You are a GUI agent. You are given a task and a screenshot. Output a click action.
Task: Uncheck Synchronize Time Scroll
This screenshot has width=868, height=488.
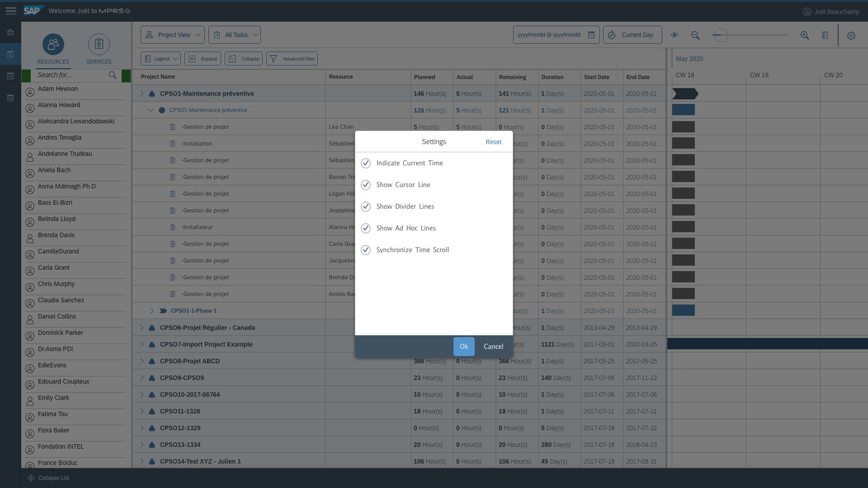click(366, 250)
